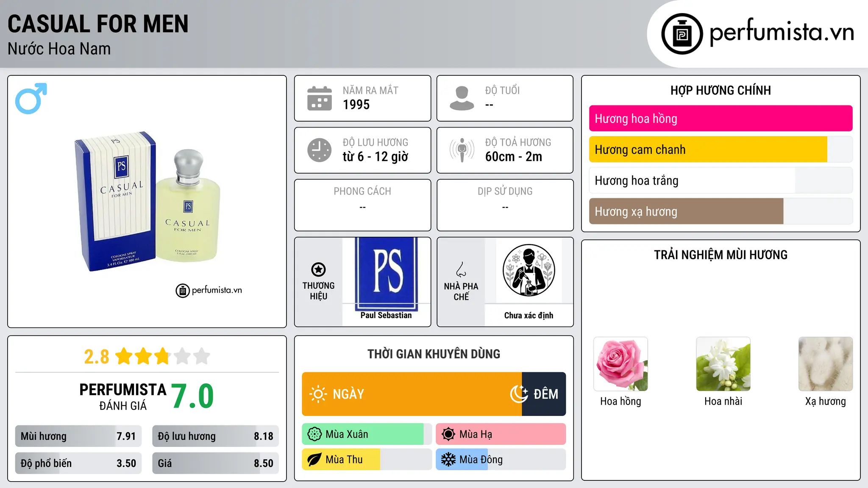The width and height of the screenshot is (868, 488).
Task: Click the nose icon above Nhà pha chế
Action: (461, 269)
